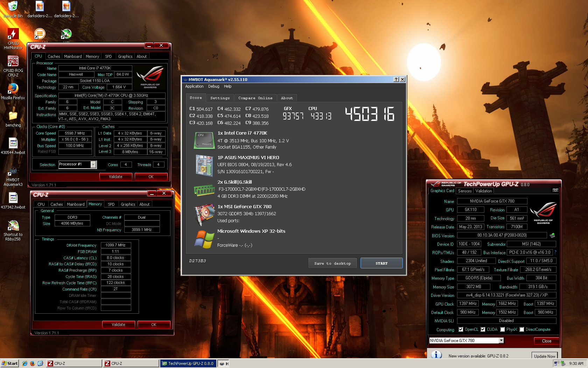Click GPU-Z info icon in update bar

point(436,355)
